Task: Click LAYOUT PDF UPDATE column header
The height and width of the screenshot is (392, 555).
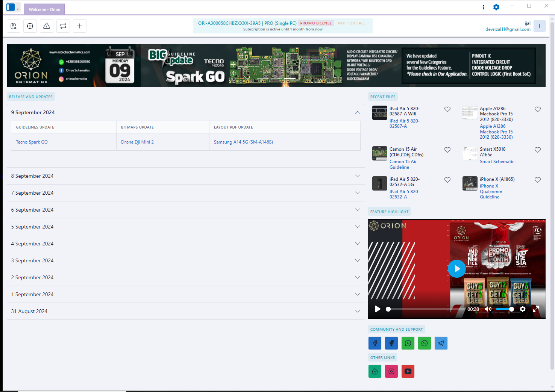Action: click(234, 127)
